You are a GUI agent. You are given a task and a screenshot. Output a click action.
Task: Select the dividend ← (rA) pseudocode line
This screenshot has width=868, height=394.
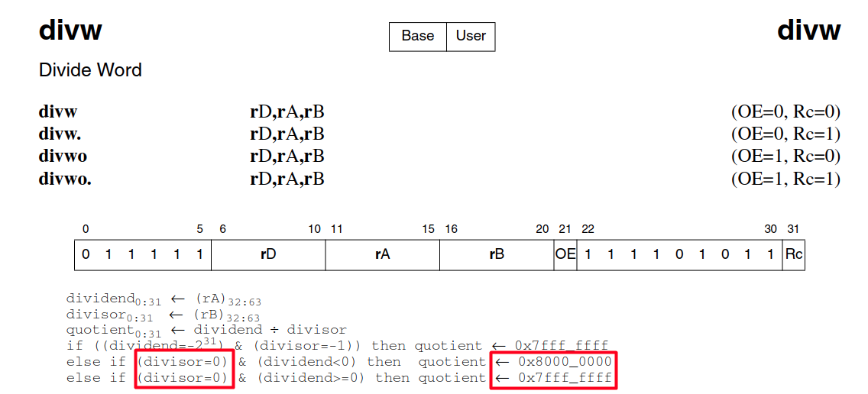(164, 300)
